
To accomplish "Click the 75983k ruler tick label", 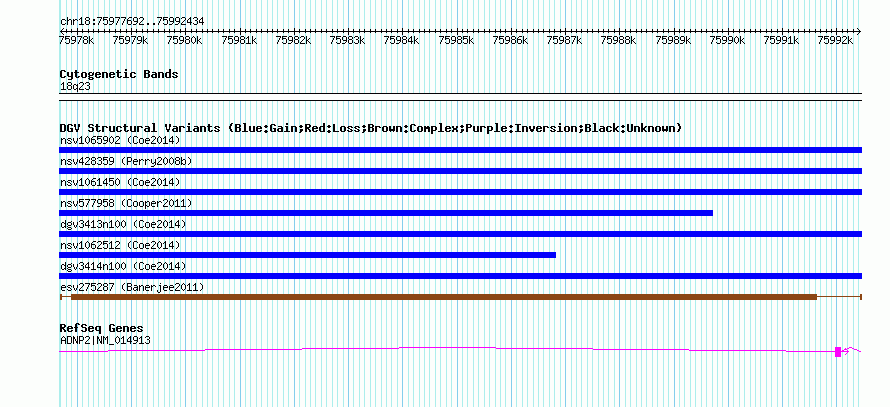I will (347, 40).
